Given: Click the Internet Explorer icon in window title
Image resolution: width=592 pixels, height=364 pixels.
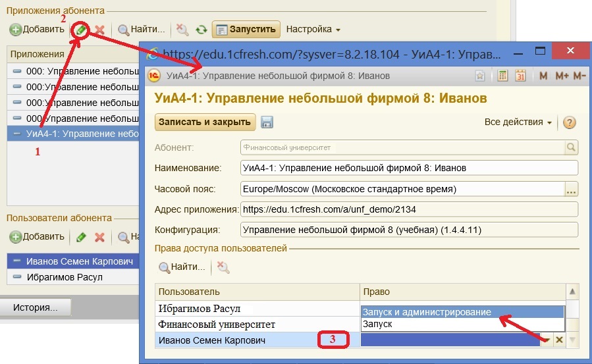Looking at the screenshot, I should 153,54.
